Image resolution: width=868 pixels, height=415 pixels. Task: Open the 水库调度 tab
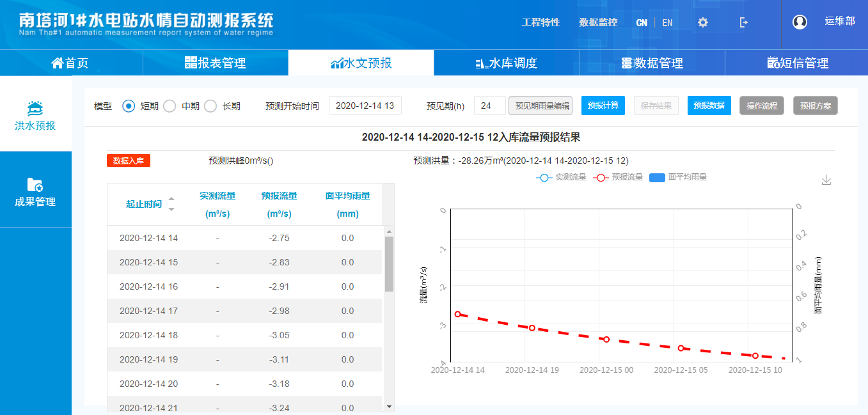tap(507, 63)
